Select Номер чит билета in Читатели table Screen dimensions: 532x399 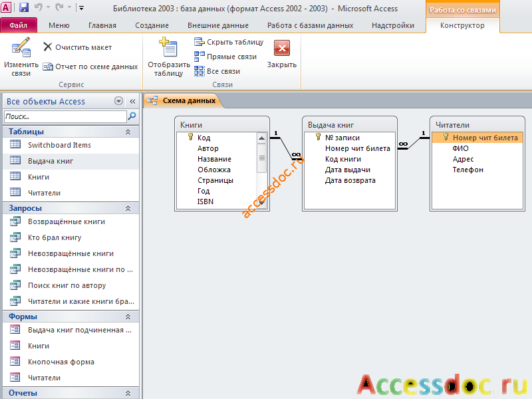(x=477, y=138)
